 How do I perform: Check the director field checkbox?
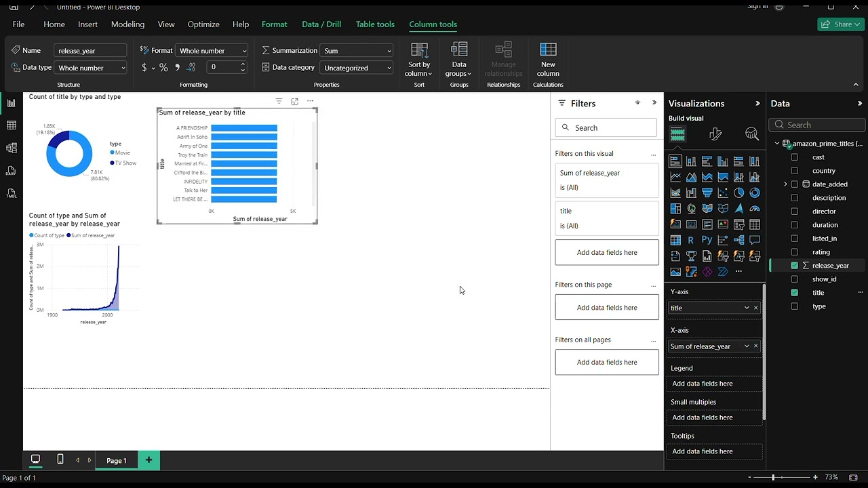pos(795,211)
